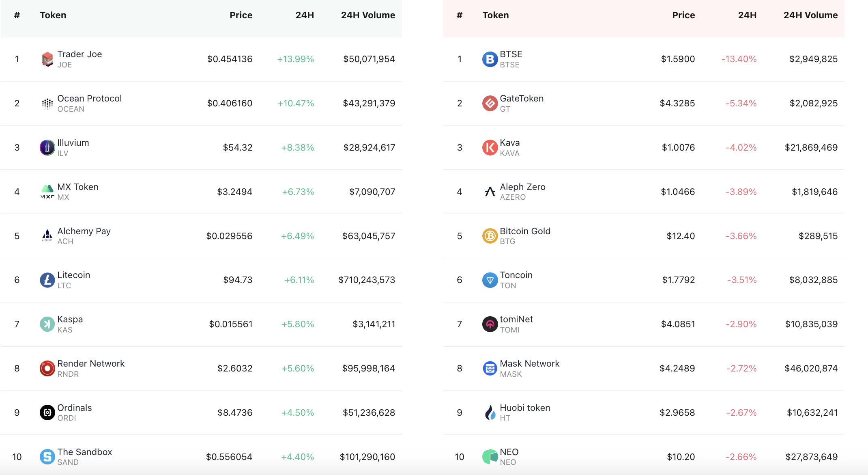This screenshot has width=868, height=475.
Task: Sort gainers table by Price header
Action: (x=241, y=15)
